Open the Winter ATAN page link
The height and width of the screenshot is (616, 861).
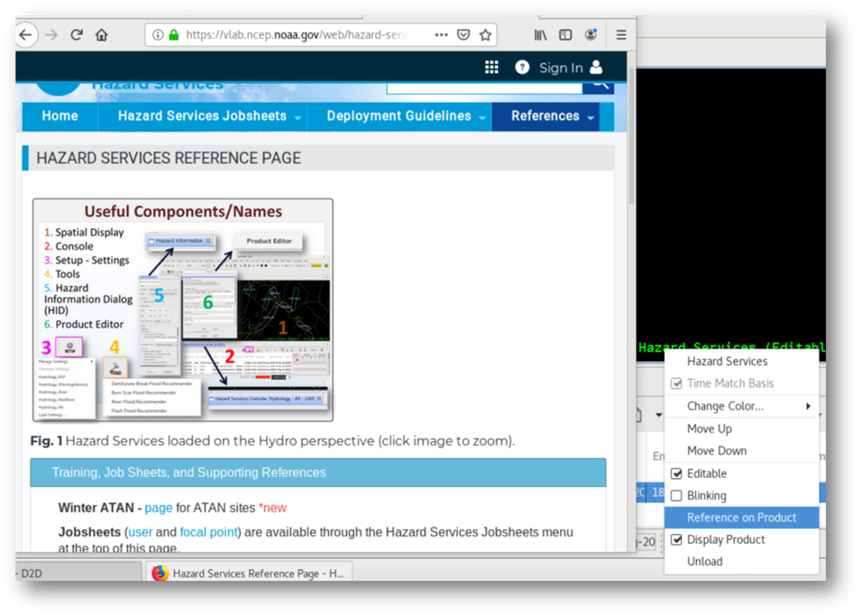(159, 508)
